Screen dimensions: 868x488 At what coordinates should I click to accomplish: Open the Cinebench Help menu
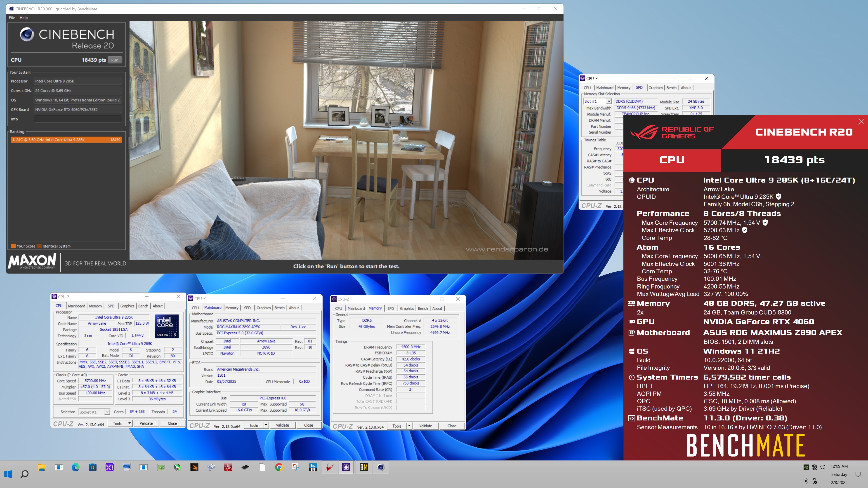tap(24, 18)
